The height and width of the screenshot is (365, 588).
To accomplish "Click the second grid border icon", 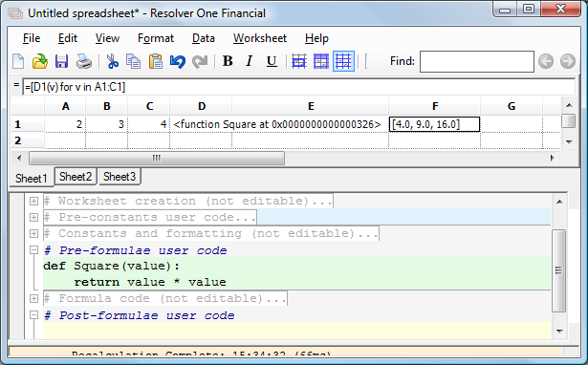I will coord(321,61).
